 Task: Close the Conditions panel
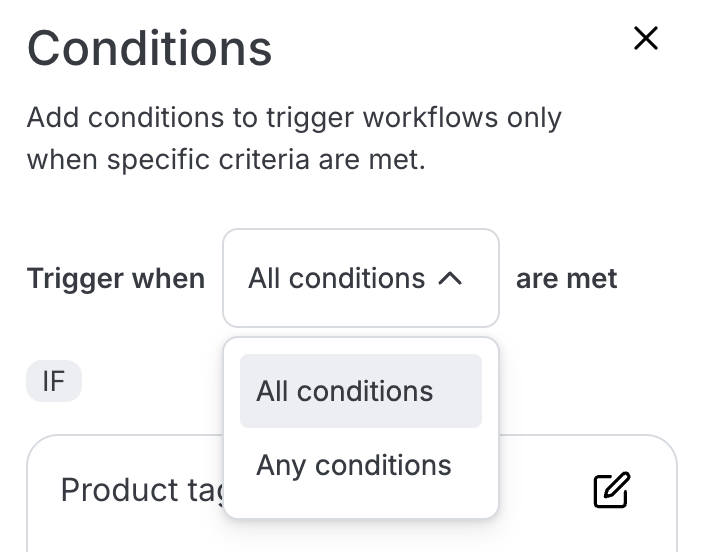(646, 38)
